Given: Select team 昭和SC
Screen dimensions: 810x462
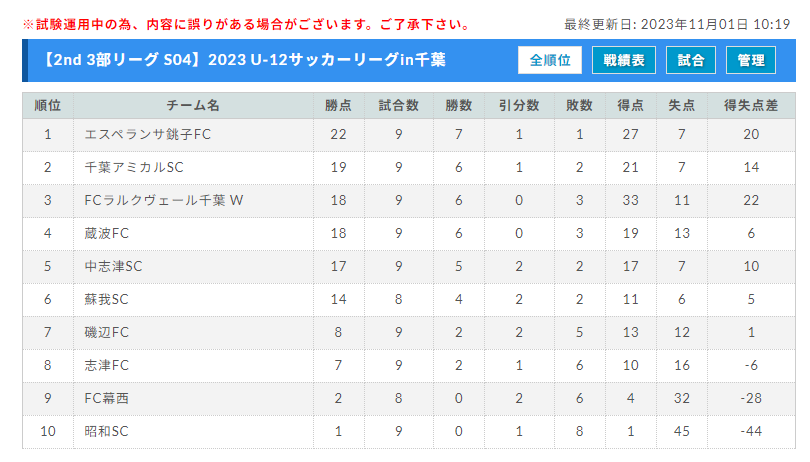Looking at the screenshot, I should (x=106, y=432).
